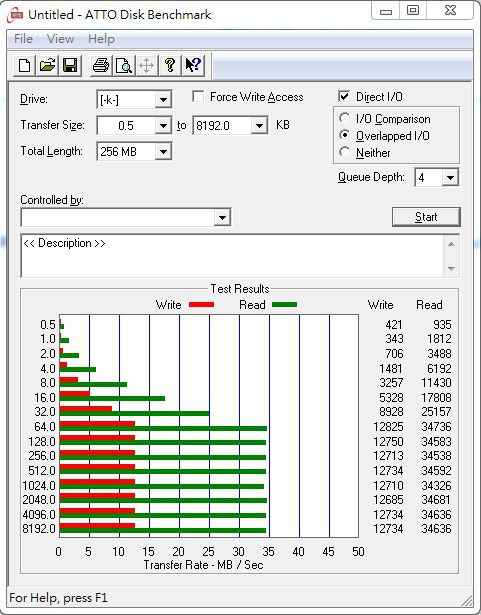Uncheck the Direct I/O checkbox
Image resolution: width=481 pixels, height=615 pixels.
[344, 96]
